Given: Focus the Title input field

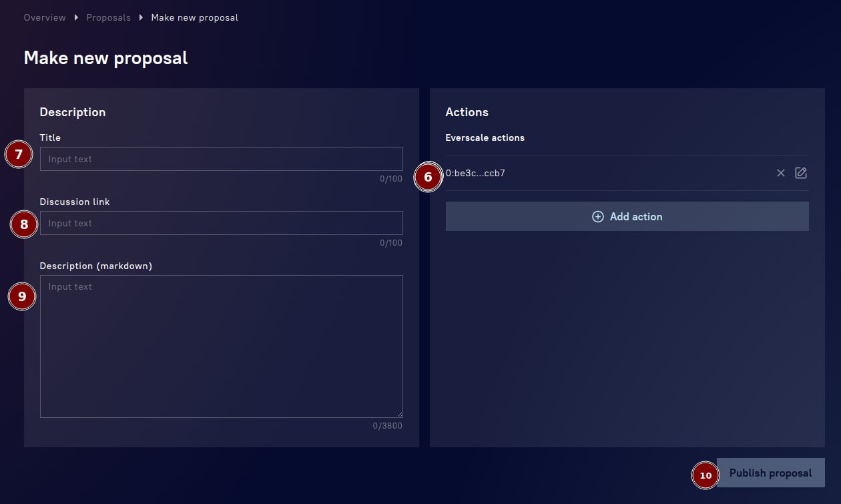Looking at the screenshot, I should [x=221, y=159].
